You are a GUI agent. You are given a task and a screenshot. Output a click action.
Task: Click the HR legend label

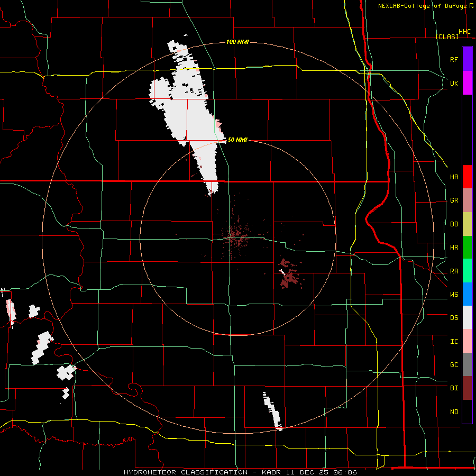454,248
